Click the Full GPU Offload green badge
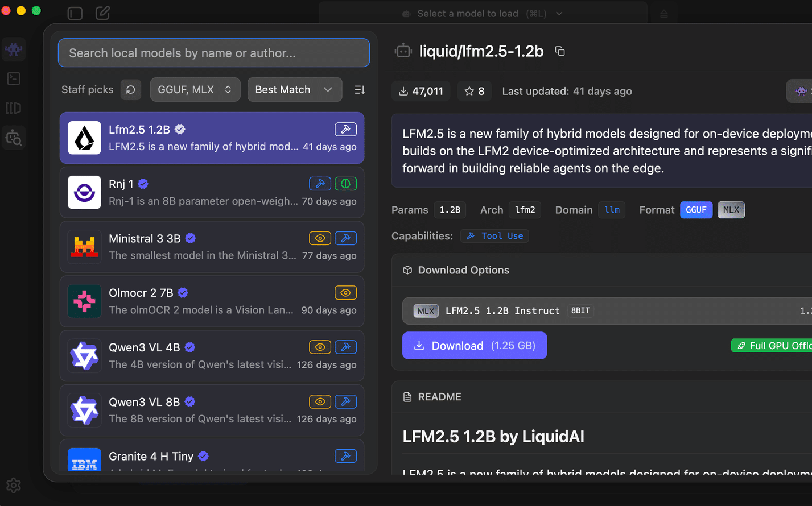This screenshot has width=812, height=506. coord(772,346)
